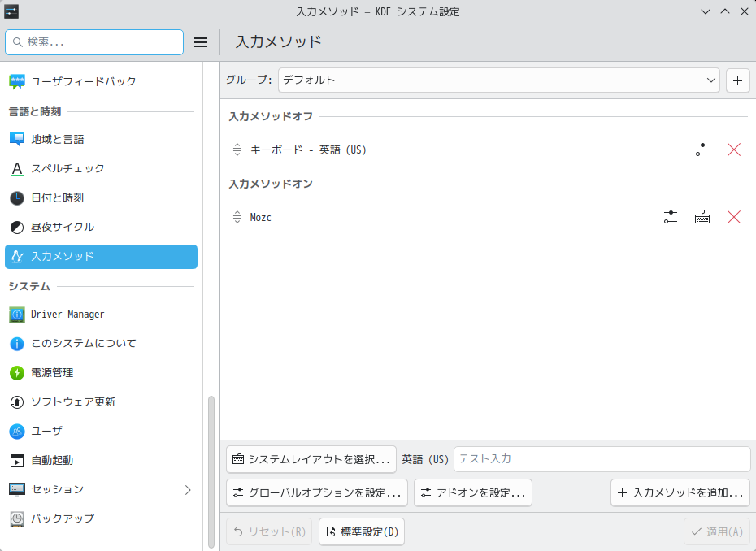Click システムレイアウトを選択... button
756x551 pixels.
(311, 459)
